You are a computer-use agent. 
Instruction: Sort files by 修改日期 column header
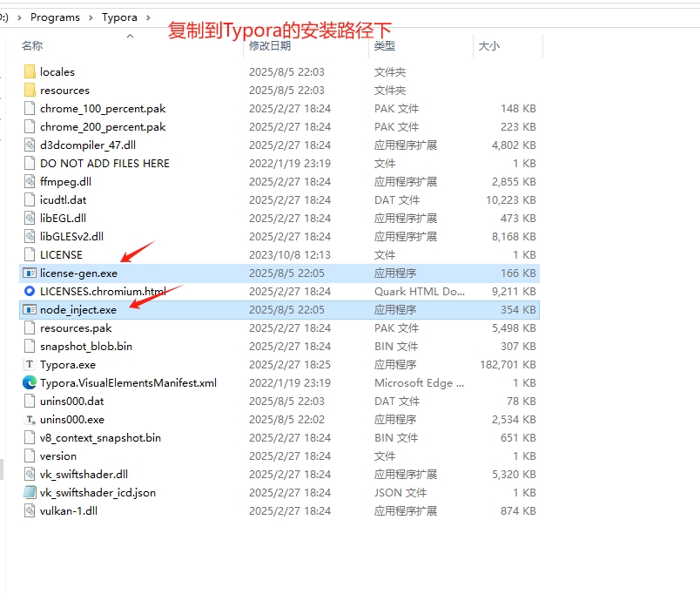pos(270,45)
